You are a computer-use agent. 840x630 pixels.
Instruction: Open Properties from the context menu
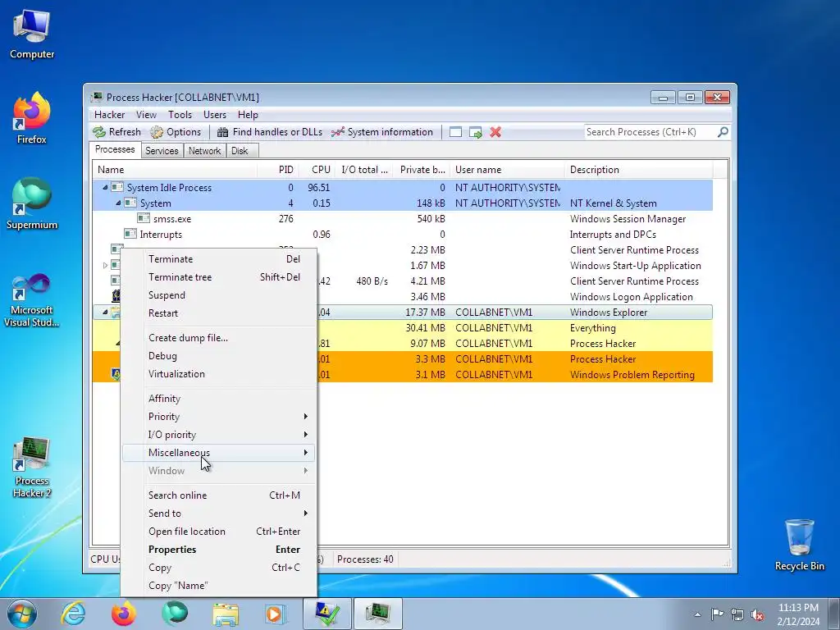[218, 550]
